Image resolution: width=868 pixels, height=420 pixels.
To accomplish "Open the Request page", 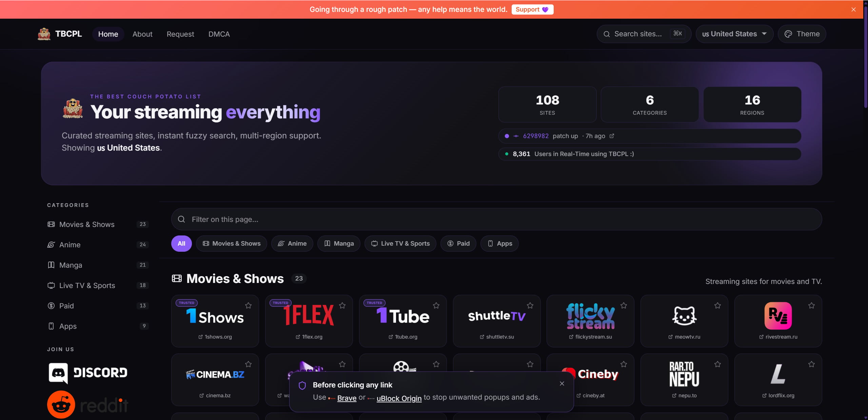I will [180, 34].
